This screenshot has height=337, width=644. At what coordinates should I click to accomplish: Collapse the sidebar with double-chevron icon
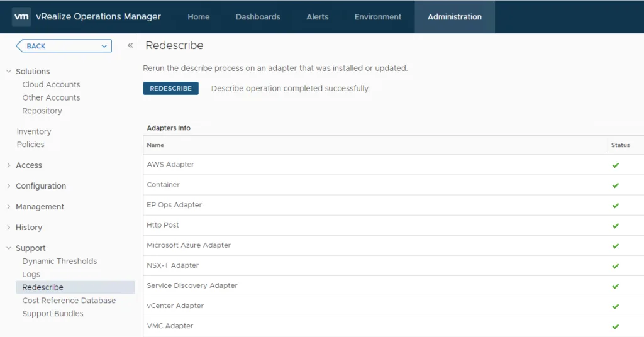(130, 45)
